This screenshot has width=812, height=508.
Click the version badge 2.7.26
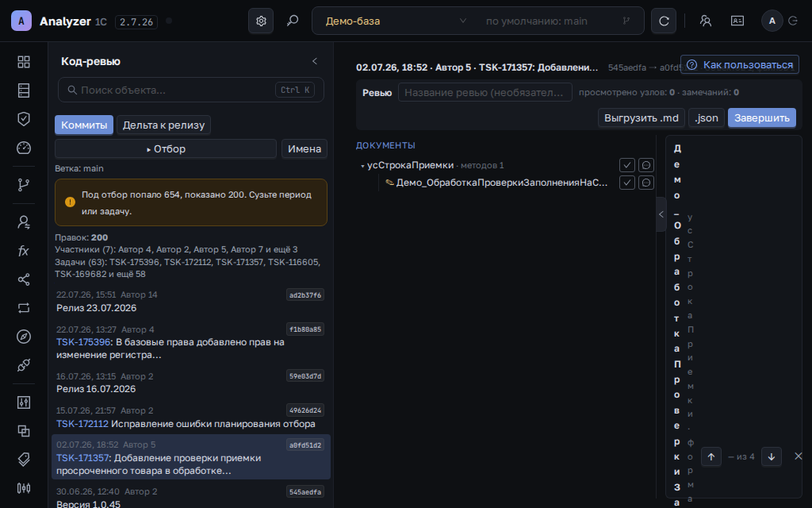[x=136, y=21]
